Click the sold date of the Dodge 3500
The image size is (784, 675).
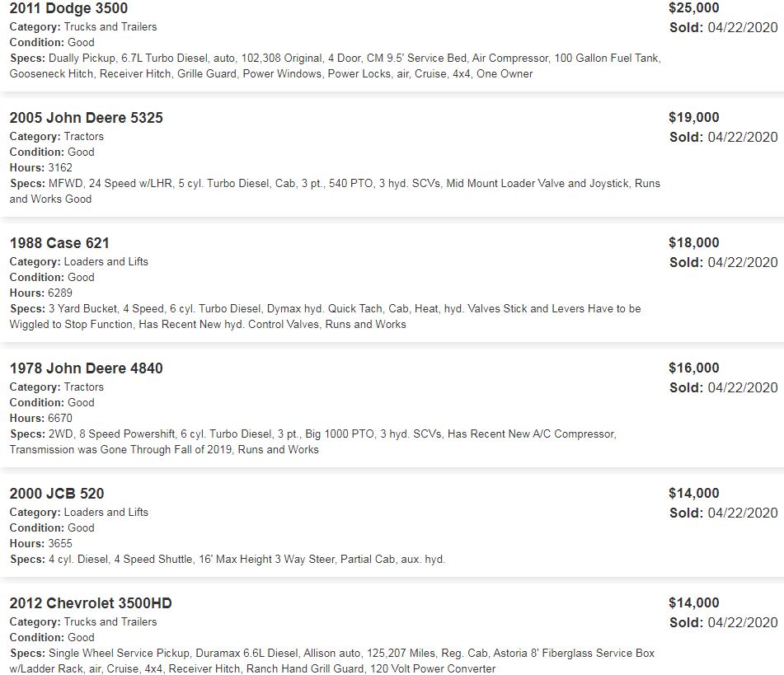click(x=723, y=27)
